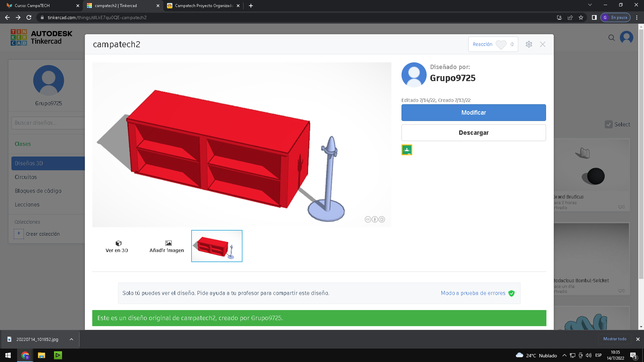
Task: Expand the hidden system tray icons chevron
Action: (x=564, y=355)
